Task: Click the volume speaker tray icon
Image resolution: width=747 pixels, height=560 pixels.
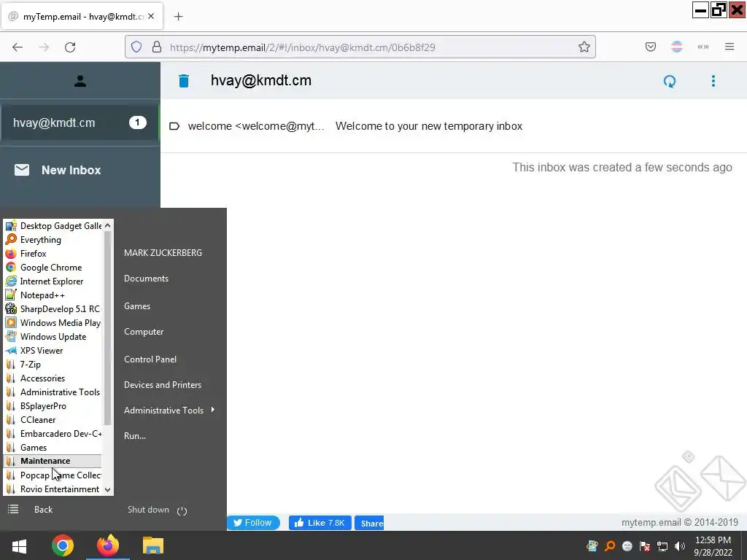Action: (680, 546)
